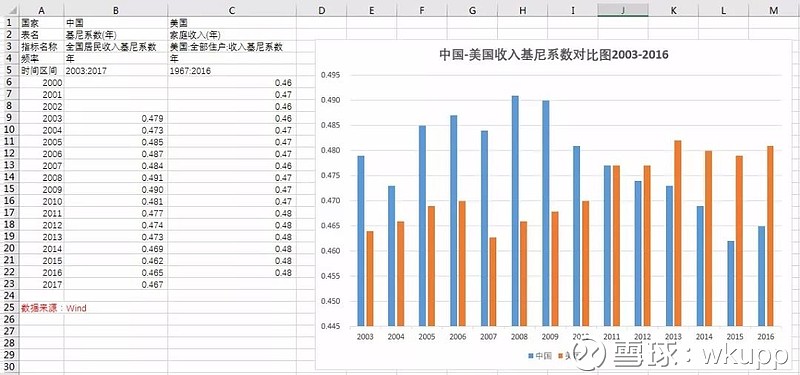800x375 pixels.
Task: Click China value 0.490 for 2009
Action: (x=116, y=189)
